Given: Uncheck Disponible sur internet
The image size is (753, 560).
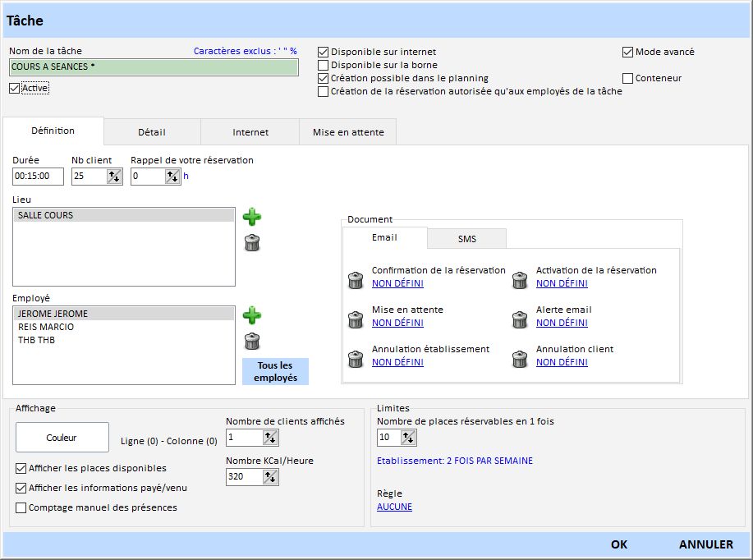Looking at the screenshot, I should click(324, 52).
